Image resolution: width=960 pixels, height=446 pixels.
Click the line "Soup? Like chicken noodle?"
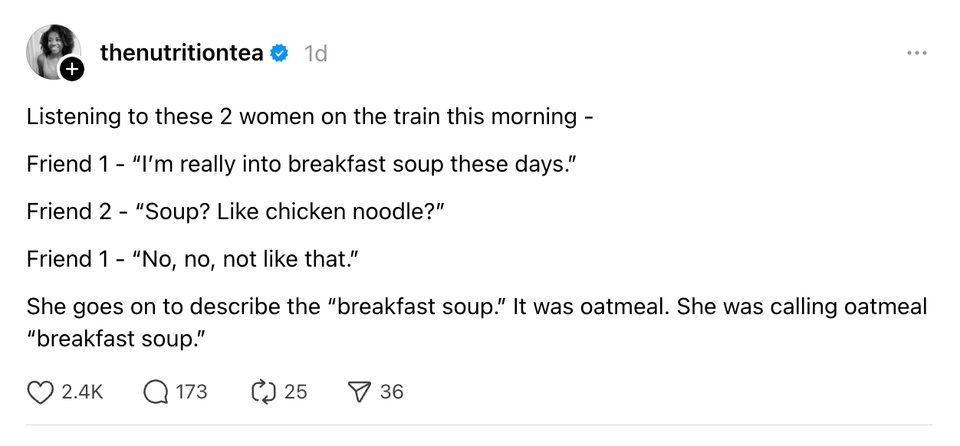click(236, 212)
